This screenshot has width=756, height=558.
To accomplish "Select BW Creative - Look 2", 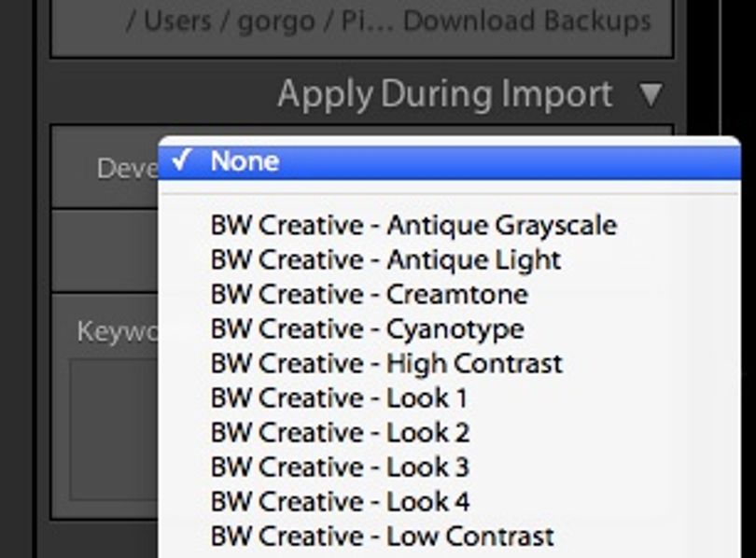I will click(449, 433).
